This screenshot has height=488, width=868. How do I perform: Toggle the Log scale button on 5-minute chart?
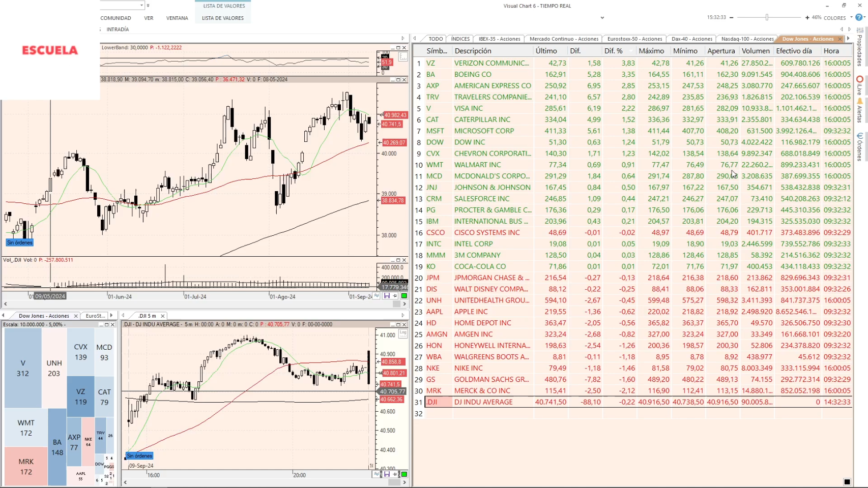coord(403,333)
